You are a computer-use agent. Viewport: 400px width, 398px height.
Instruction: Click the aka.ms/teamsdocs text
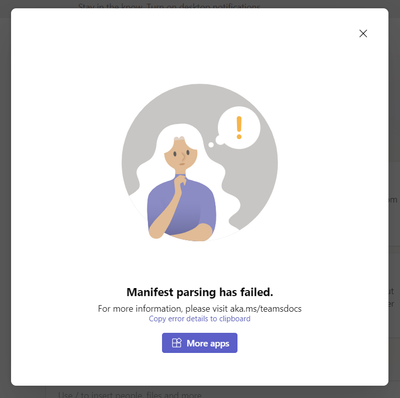tap(266, 309)
